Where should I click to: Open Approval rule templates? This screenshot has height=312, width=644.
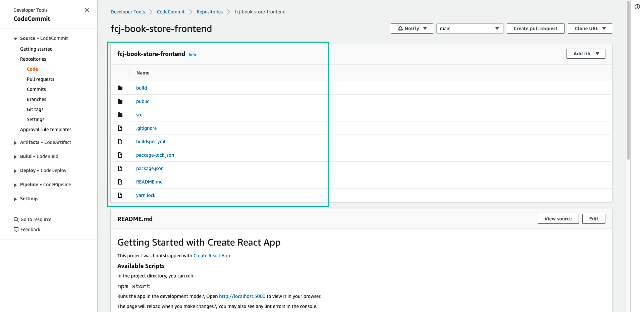[46, 129]
